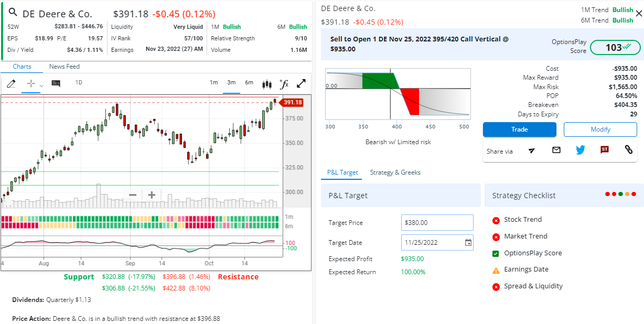The image size is (644, 324).
Task: Click the Earnings Date warning triangle icon
Action: pos(496,270)
